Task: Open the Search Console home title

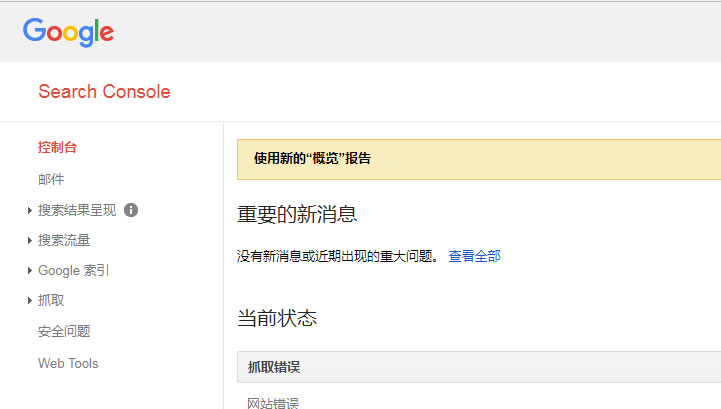Action: [x=104, y=92]
